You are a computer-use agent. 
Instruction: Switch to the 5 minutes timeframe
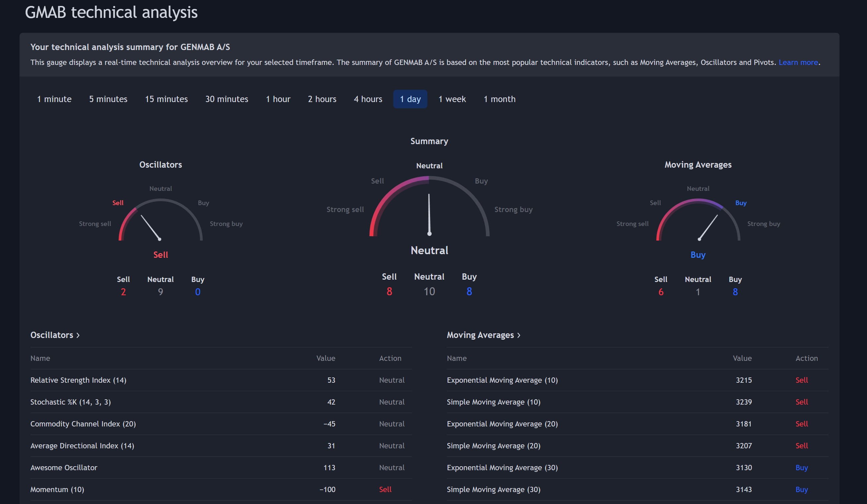[x=108, y=99]
